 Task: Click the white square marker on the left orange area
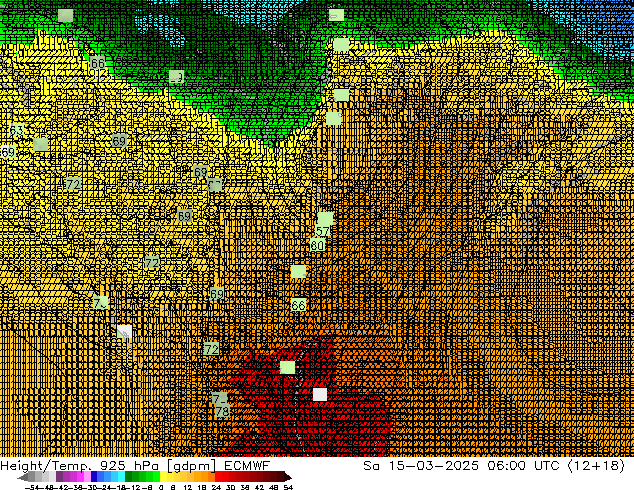(124, 331)
